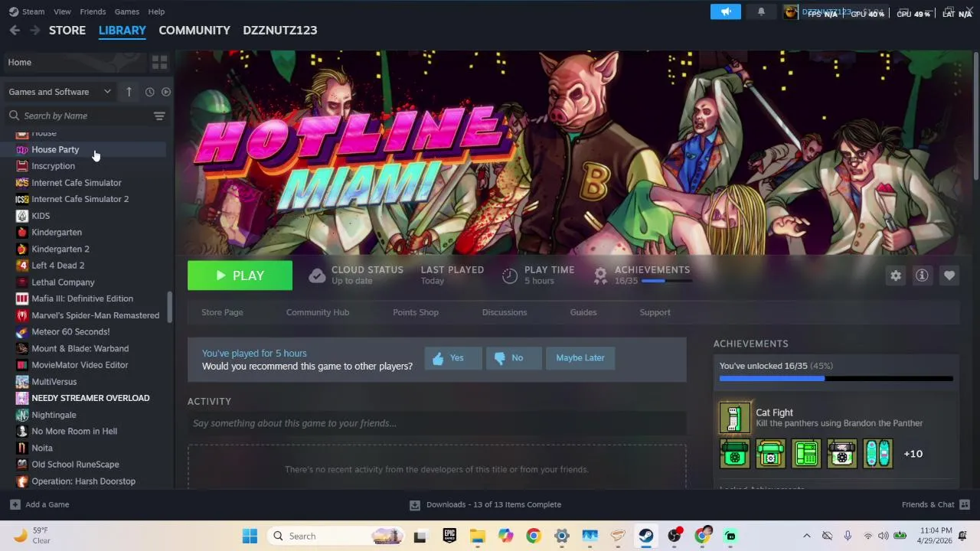The height and width of the screenshot is (551, 980).
Task: Go back with the left arrow
Action: pos(15,30)
